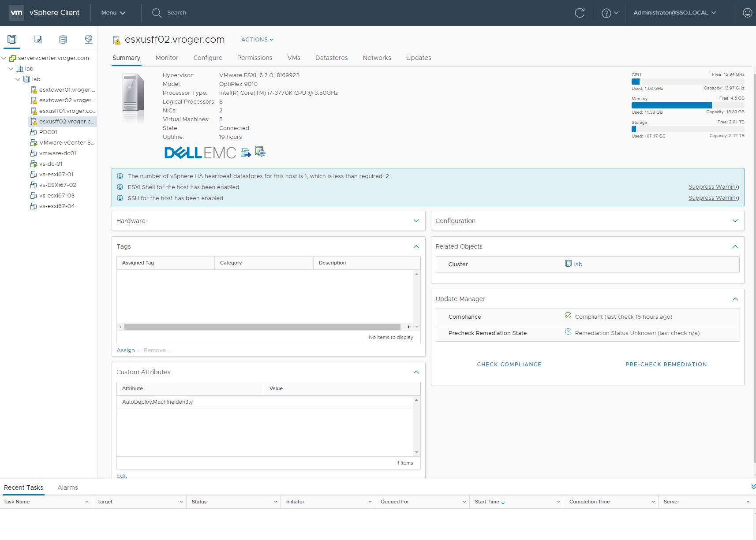Click info icon for HA heartbeat datastores message
Image resolution: width=756 pixels, height=540 pixels.
(120, 176)
